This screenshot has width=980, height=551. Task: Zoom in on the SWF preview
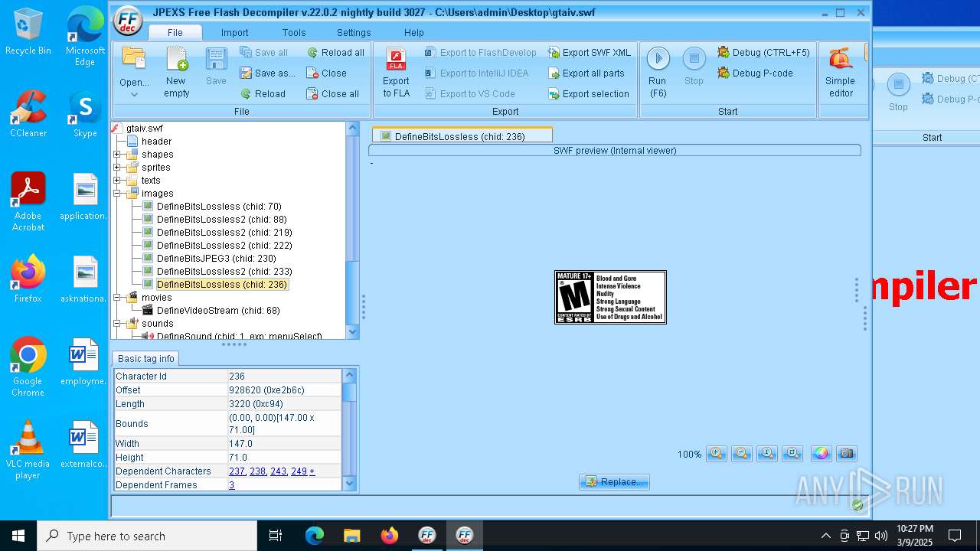(x=717, y=454)
